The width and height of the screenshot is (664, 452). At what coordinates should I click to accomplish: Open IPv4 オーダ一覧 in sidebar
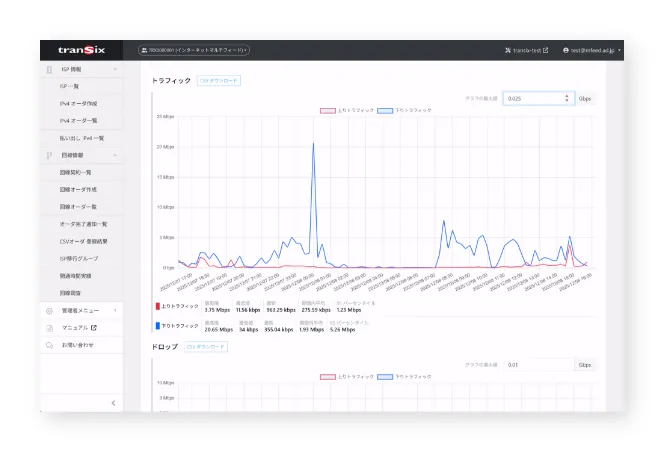79,121
